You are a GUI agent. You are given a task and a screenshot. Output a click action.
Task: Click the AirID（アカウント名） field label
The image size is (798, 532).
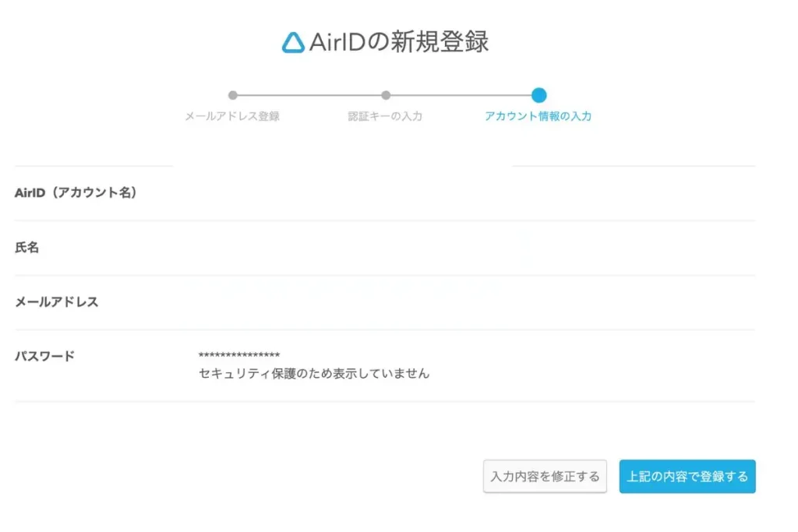76,192
